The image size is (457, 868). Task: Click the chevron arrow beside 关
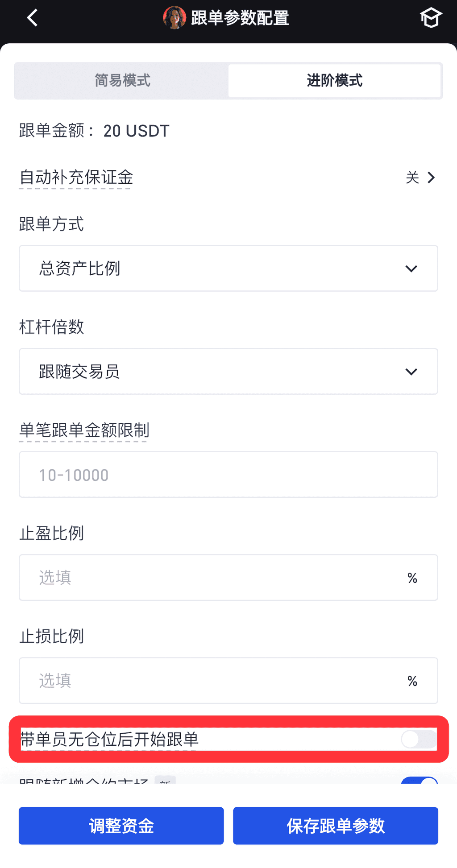pyautogui.click(x=431, y=178)
